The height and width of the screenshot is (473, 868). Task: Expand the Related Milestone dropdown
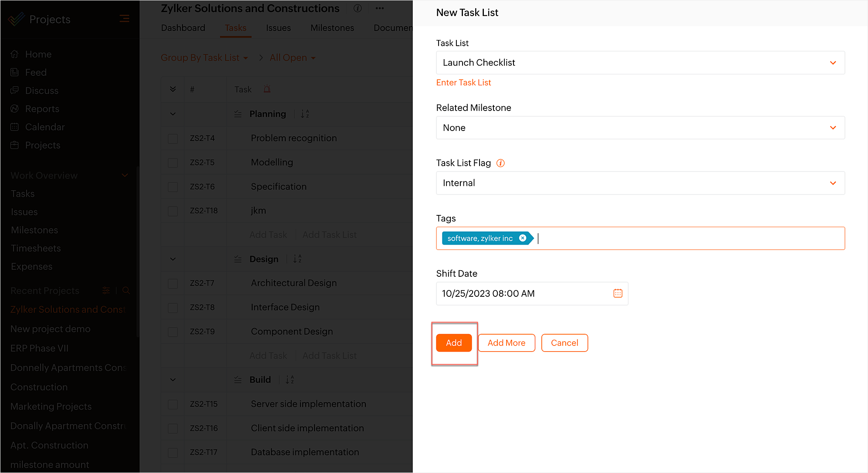[x=640, y=128]
